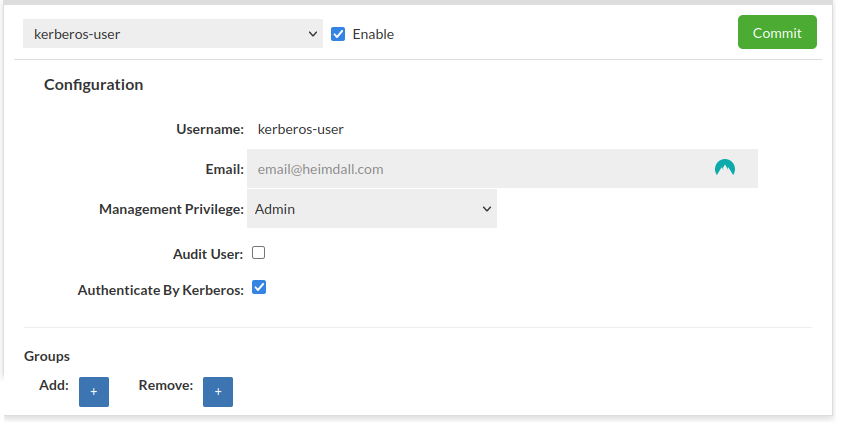Click the green Commit button
This screenshot has width=843, height=438.
[777, 32]
